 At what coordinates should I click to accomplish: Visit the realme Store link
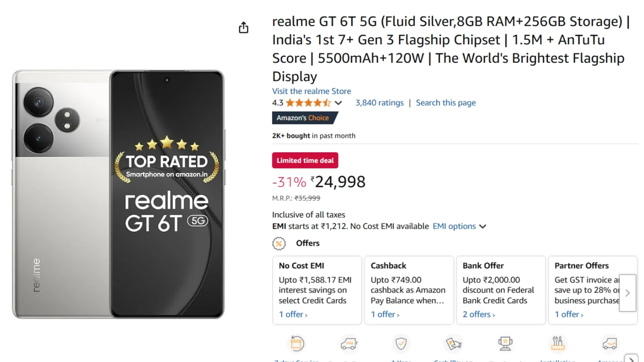(x=311, y=91)
